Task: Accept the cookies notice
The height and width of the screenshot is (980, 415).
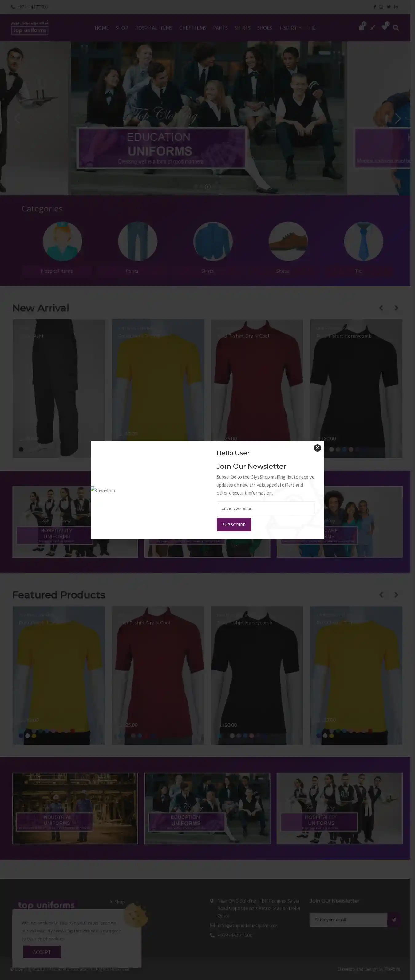Action: point(42,952)
